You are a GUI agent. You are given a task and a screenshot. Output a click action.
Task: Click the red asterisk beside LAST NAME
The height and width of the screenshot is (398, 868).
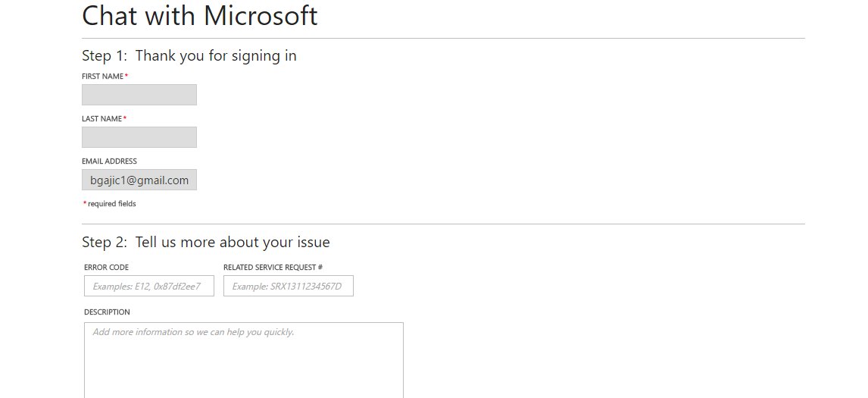pos(125,118)
